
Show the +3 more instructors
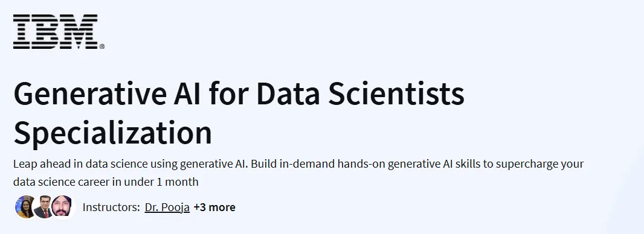point(214,207)
